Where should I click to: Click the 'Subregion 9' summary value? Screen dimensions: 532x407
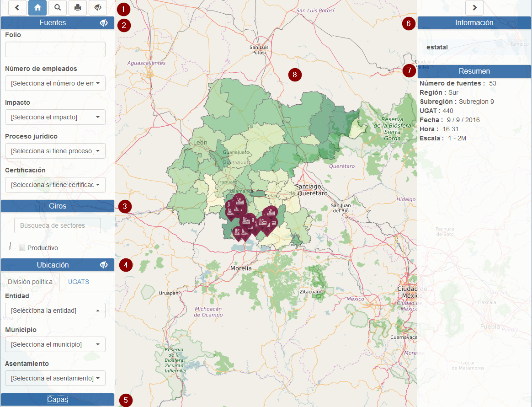click(x=476, y=102)
